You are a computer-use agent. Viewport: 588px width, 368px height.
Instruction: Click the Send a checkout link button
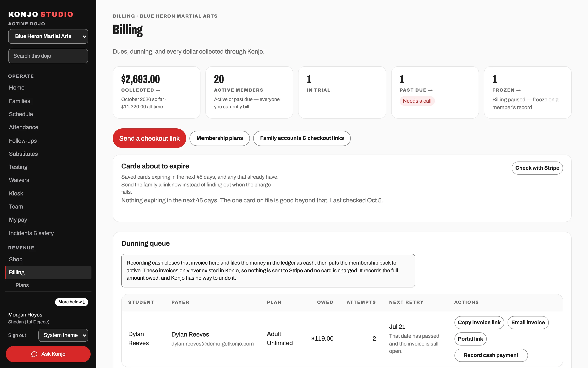coord(149,138)
